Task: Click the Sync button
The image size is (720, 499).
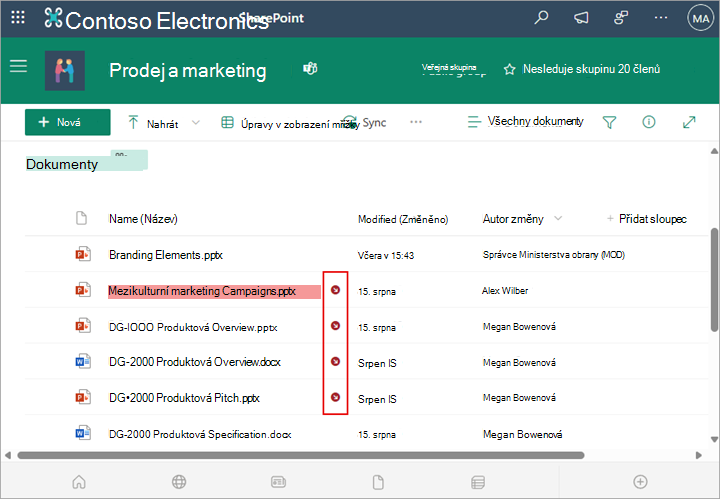Action: pyautogui.click(x=365, y=123)
